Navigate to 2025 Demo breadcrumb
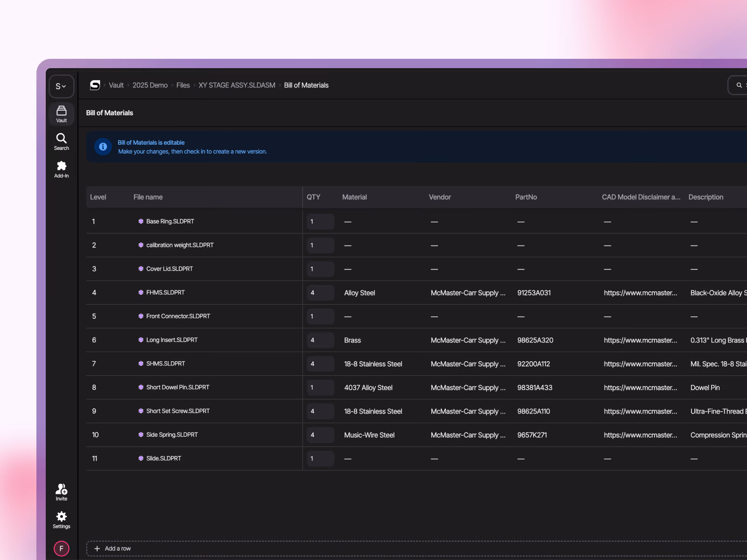This screenshot has width=747, height=560. click(150, 85)
